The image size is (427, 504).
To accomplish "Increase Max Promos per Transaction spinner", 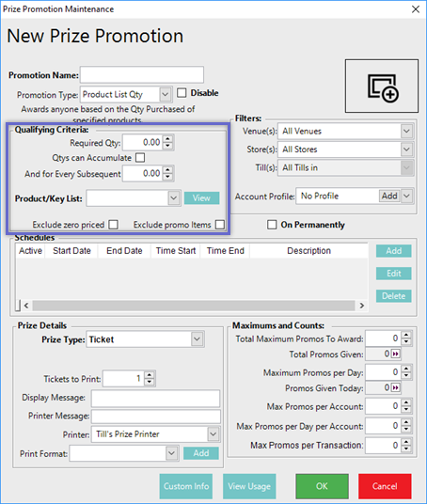I will point(406,442).
